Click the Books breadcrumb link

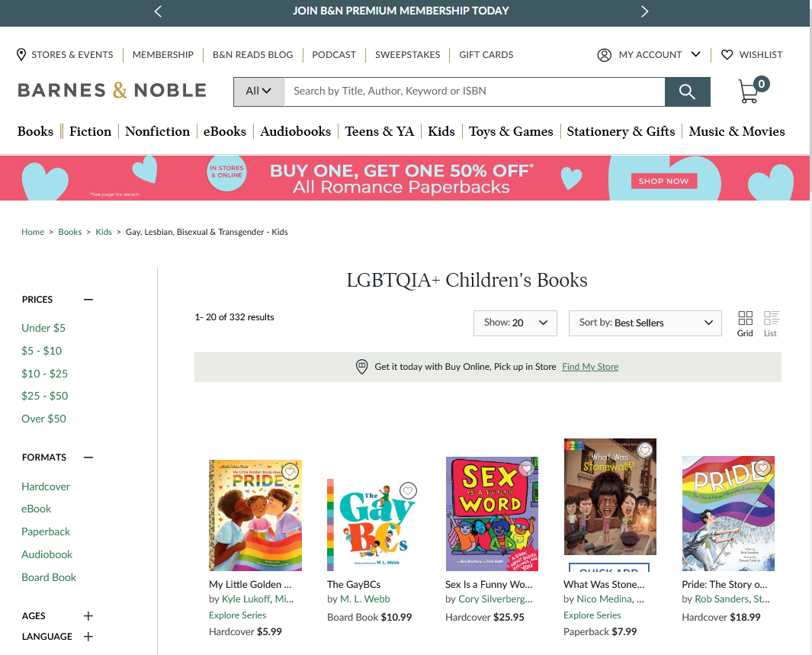coord(70,232)
